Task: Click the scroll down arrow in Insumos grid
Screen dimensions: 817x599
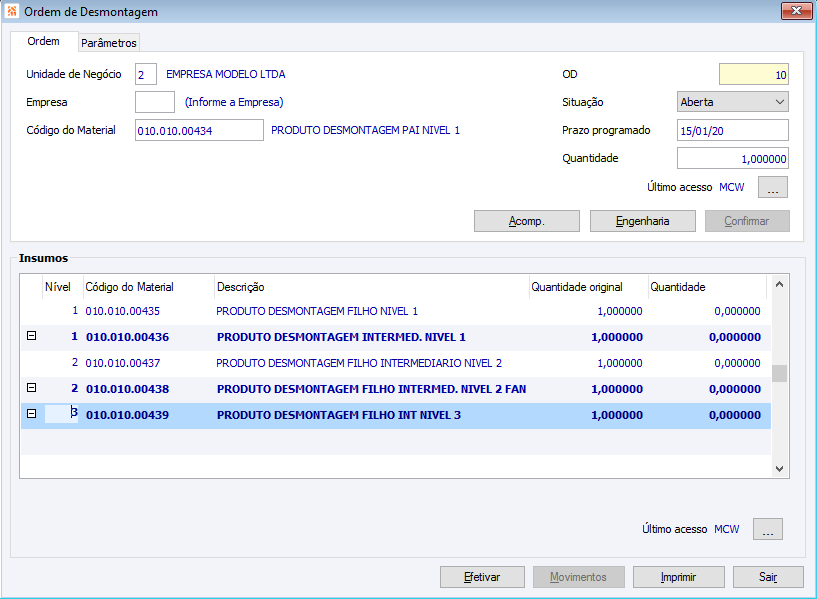Action: 779,469
